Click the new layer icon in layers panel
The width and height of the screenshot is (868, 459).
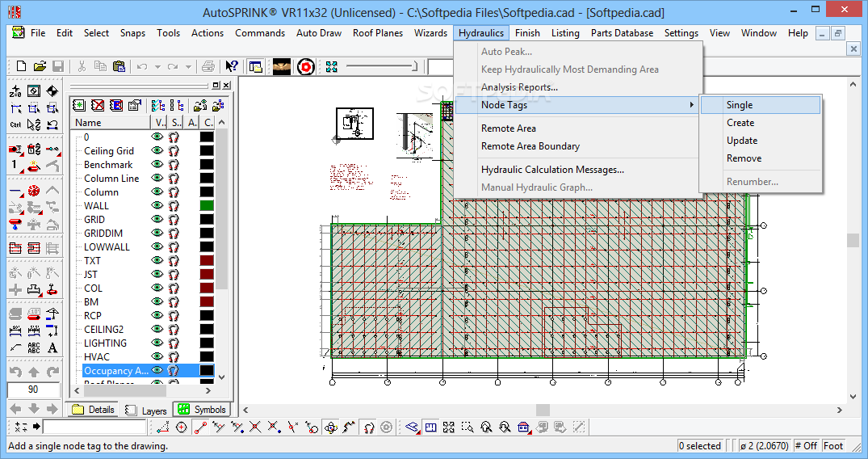pyautogui.click(x=79, y=105)
